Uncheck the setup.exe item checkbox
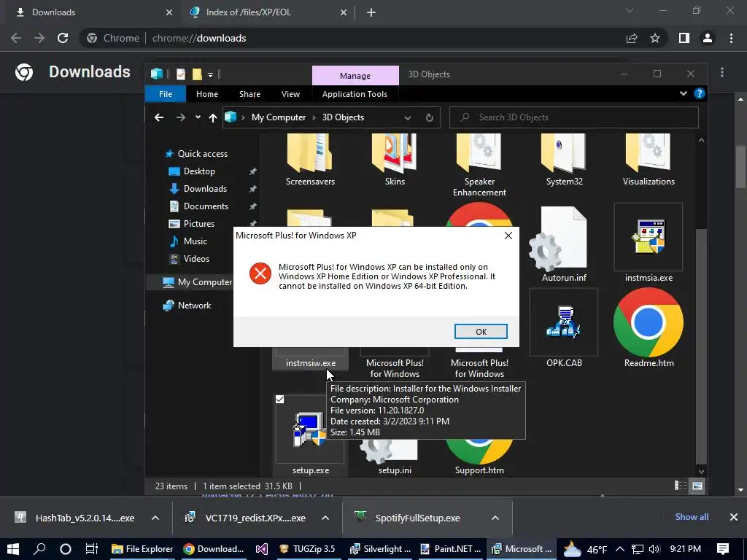 click(x=279, y=399)
